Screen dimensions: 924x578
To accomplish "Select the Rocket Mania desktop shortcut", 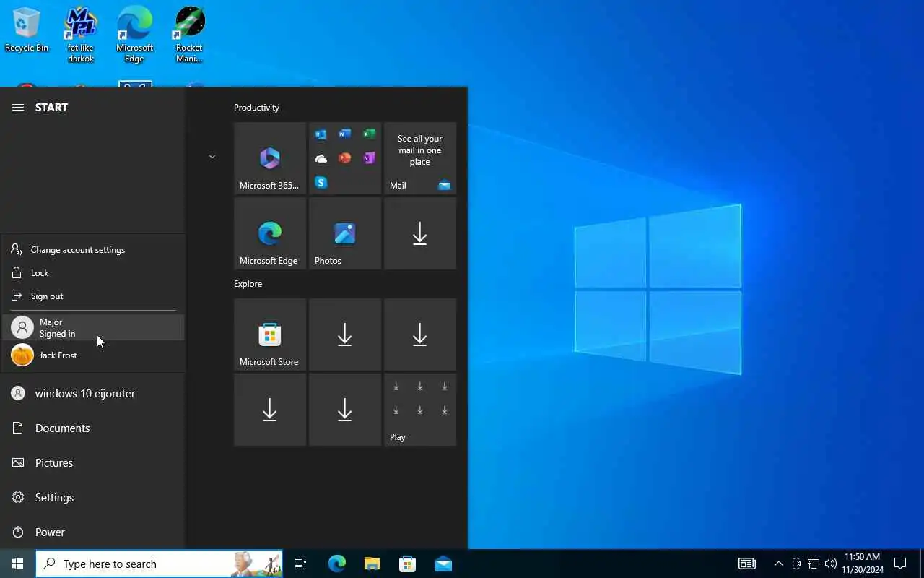I will [189, 35].
